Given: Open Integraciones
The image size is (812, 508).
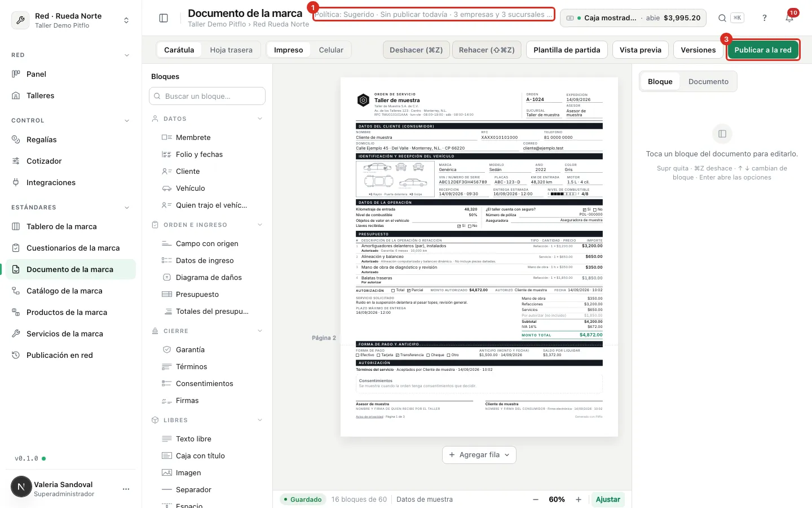Looking at the screenshot, I should click(x=71, y=182).
